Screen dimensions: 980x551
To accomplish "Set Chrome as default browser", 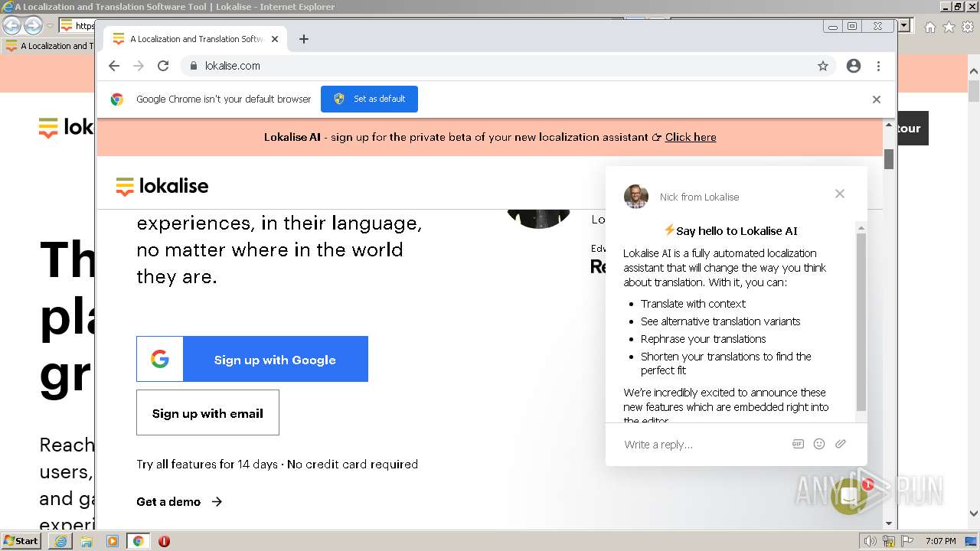I will pos(369,99).
